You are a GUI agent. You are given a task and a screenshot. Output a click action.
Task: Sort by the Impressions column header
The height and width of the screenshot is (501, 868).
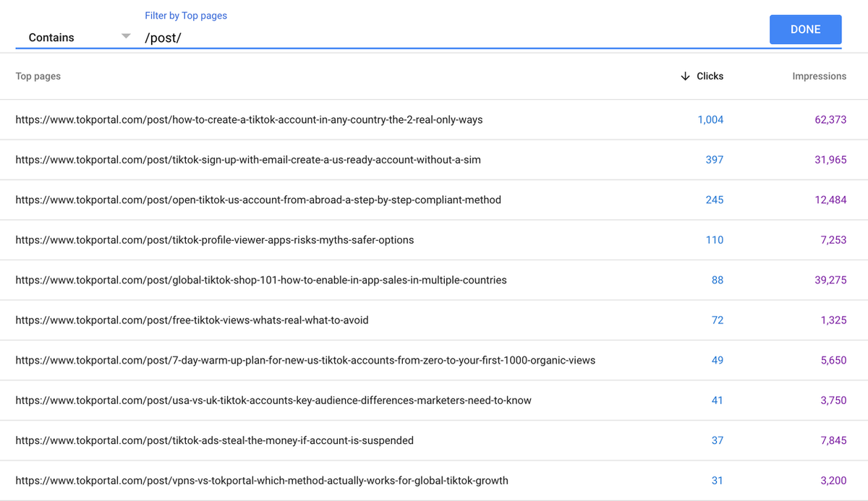pos(819,76)
